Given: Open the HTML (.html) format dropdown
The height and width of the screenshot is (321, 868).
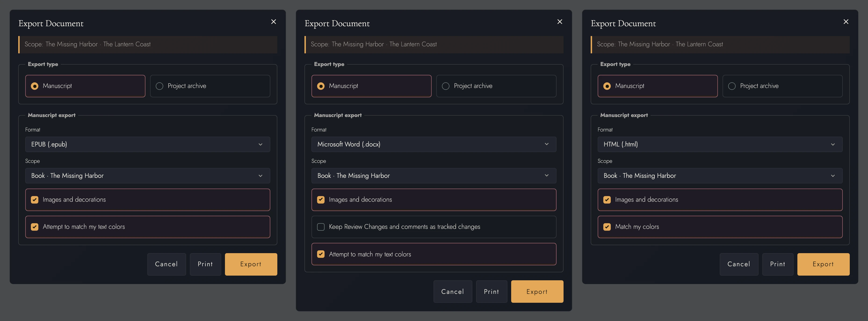Looking at the screenshot, I should (720, 144).
